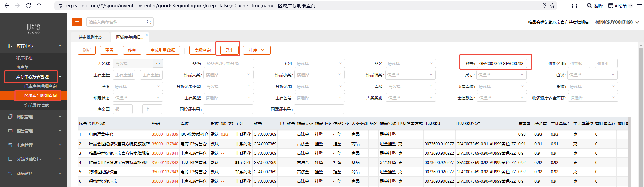Close the 区域库存明细 tab
This screenshot has height=187, width=644.
pyautogui.click(x=147, y=35)
